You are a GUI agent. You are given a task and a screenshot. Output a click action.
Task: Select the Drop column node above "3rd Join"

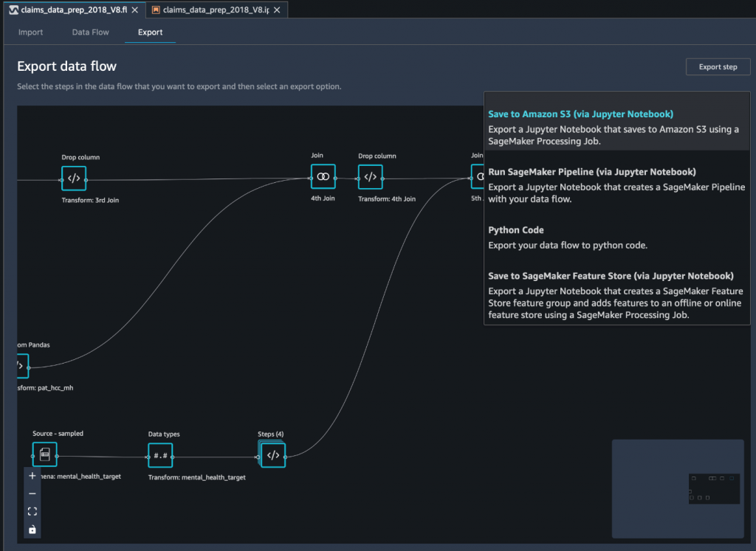[73, 178]
